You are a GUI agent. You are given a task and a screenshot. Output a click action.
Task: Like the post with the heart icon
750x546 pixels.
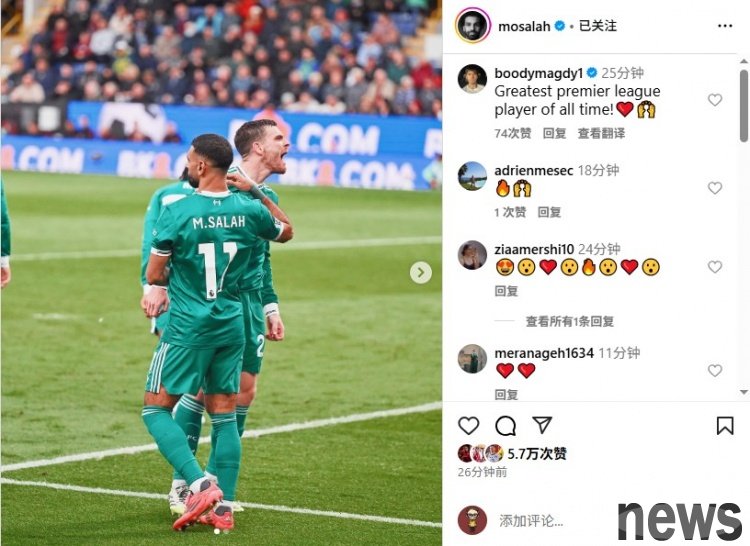coord(468,426)
